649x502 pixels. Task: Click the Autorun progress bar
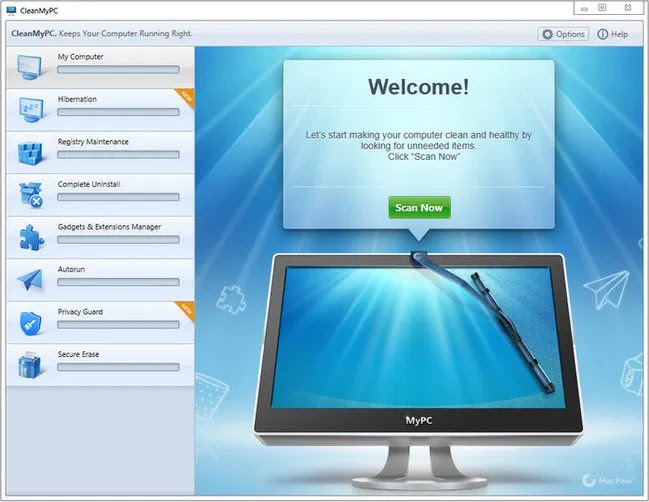tap(118, 282)
